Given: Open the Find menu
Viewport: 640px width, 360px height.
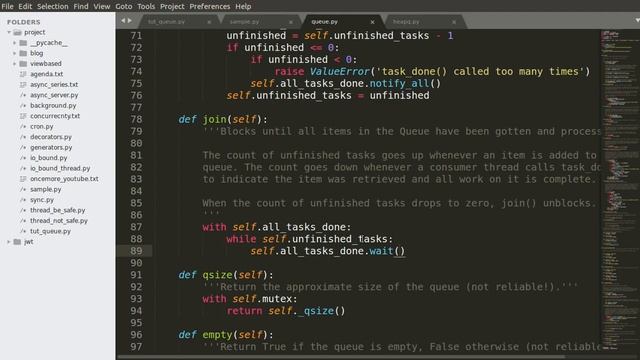Looking at the screenshot, I should click(x=81, y=6).
